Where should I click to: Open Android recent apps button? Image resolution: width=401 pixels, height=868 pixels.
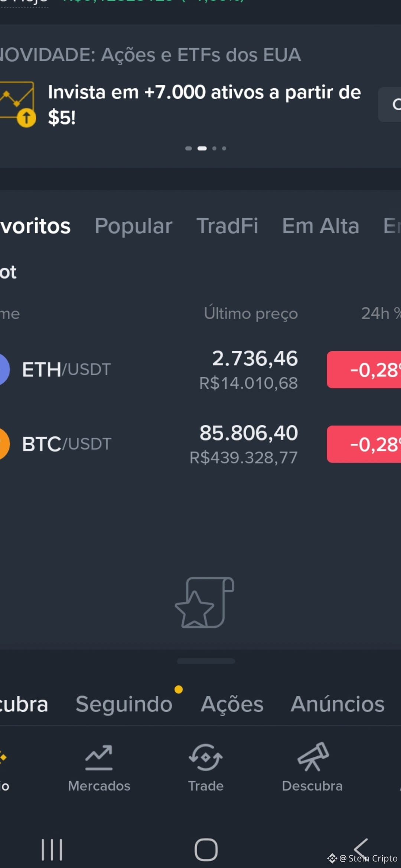(52, 849)
